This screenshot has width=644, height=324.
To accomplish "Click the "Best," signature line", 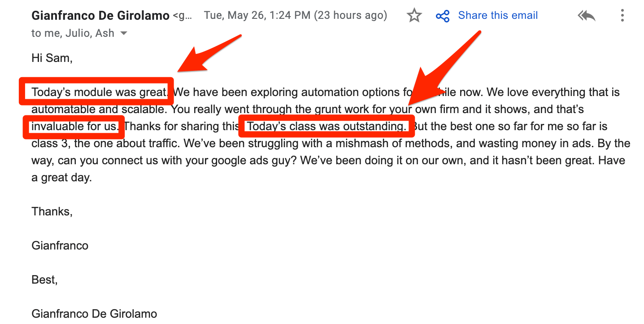I will coord(44,280).
